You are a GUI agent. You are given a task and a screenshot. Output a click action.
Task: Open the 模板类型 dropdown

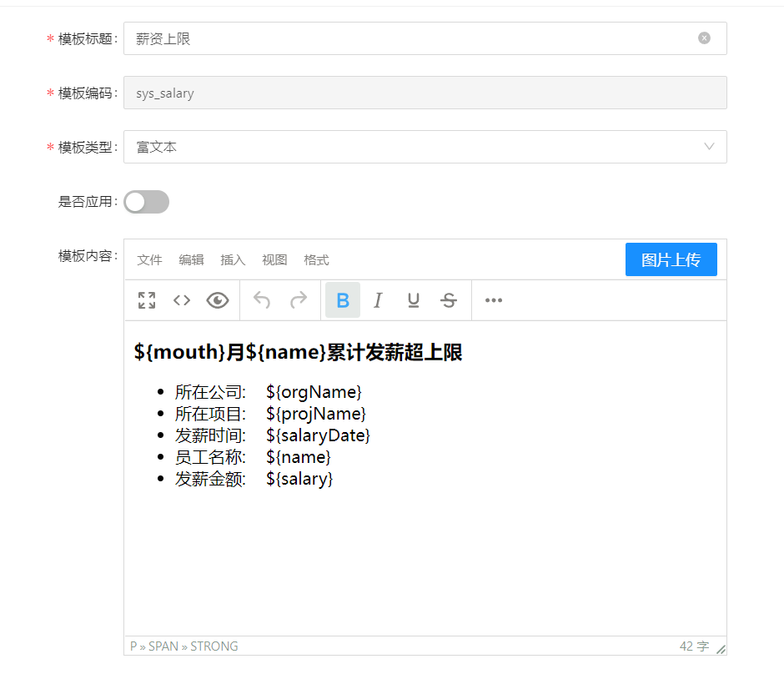[425, 147]
